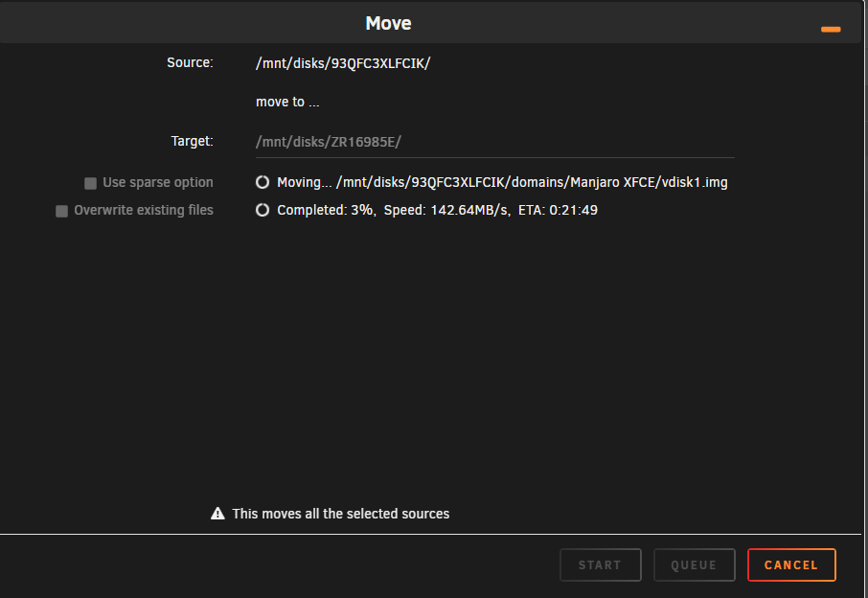
Task: Toggle the Use sparse option checkbox
Action: pos(90,183)
